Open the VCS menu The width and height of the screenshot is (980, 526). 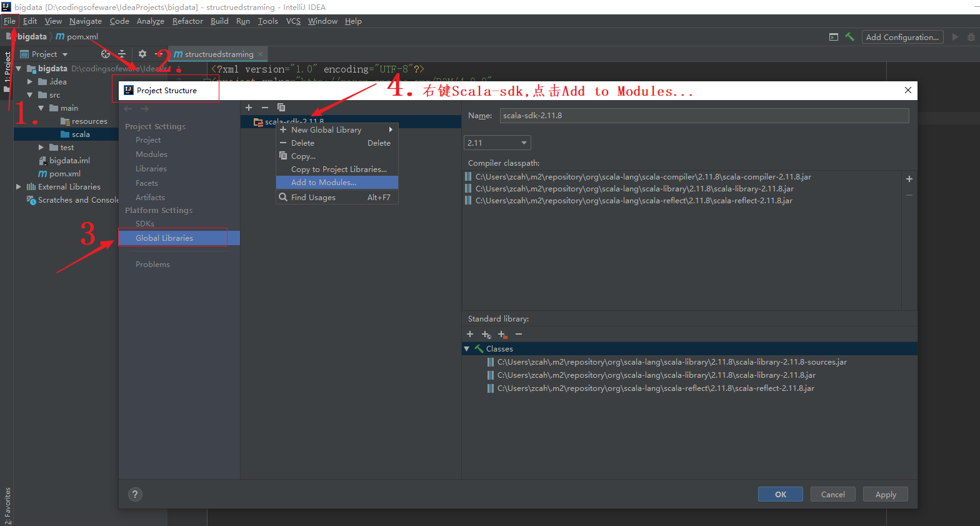tap(293, 21)
